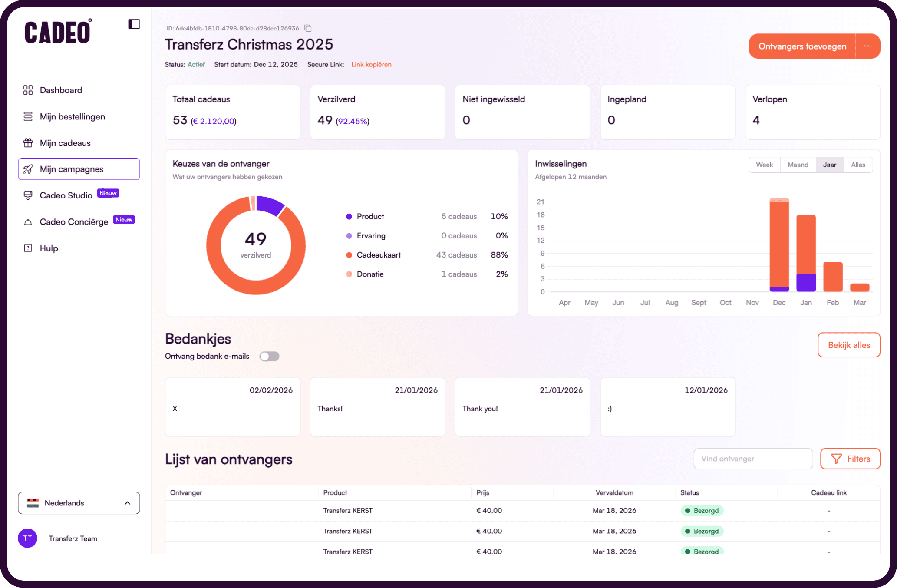Screen dimensions: 897x588
Task: Select the Maand tab in Inwisselingen
Action: point(798,165)
